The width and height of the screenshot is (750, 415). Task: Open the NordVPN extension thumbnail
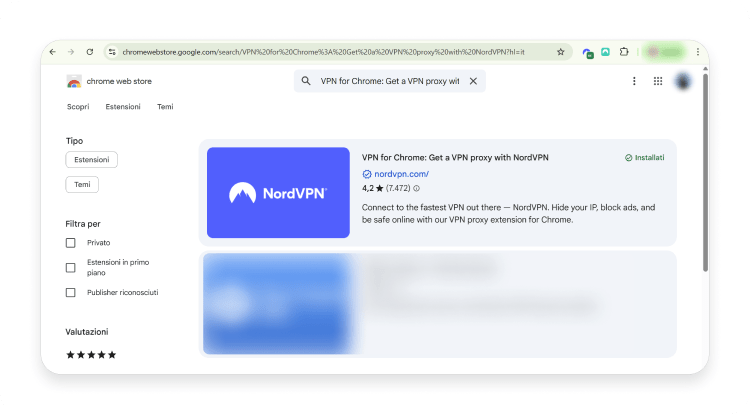coord(278,193)
